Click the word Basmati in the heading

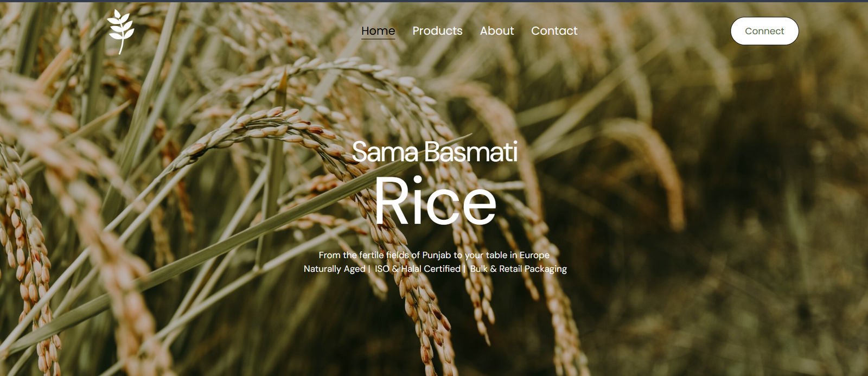[471, 152]
